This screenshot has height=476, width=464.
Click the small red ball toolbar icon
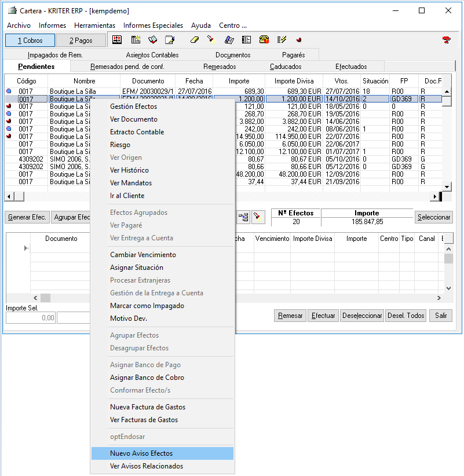(299, 40)
